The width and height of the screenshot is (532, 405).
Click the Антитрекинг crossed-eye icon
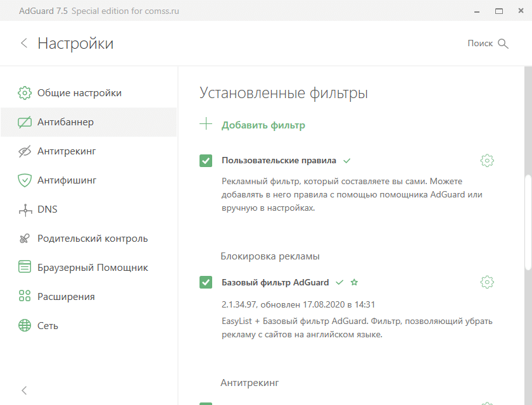[x=25, y=151]
